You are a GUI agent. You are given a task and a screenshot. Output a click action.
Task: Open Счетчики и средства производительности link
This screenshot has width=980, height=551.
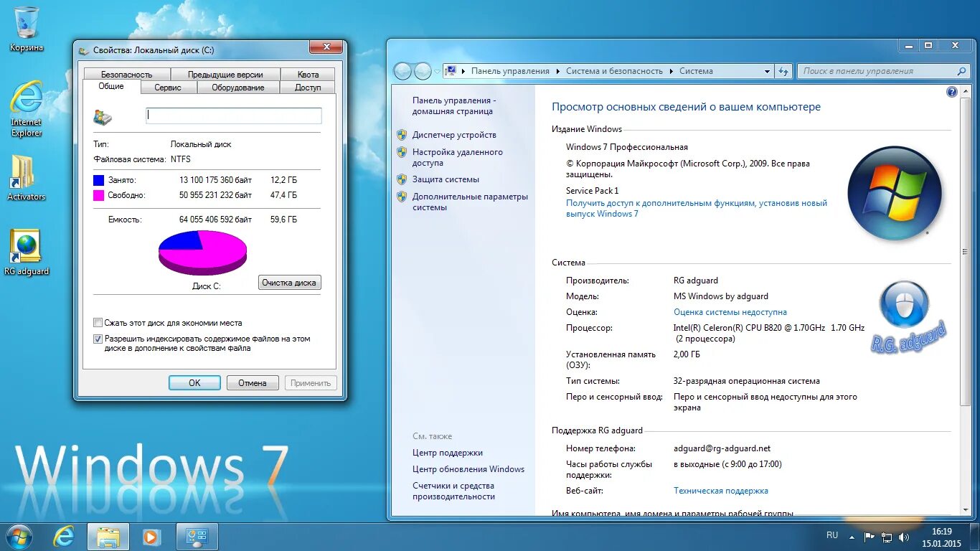[x=453, y=491]
